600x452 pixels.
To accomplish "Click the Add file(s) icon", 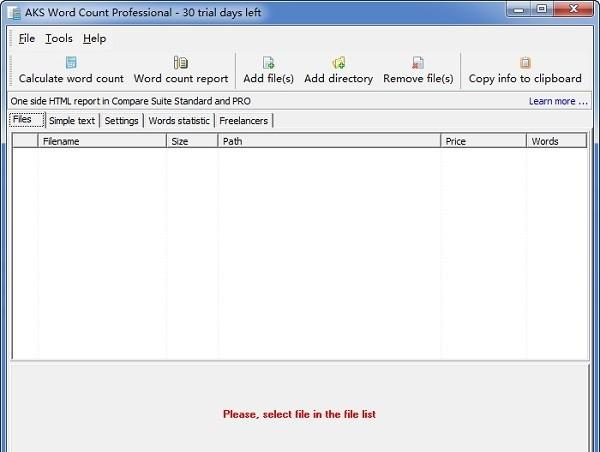I will pos(269,62).
